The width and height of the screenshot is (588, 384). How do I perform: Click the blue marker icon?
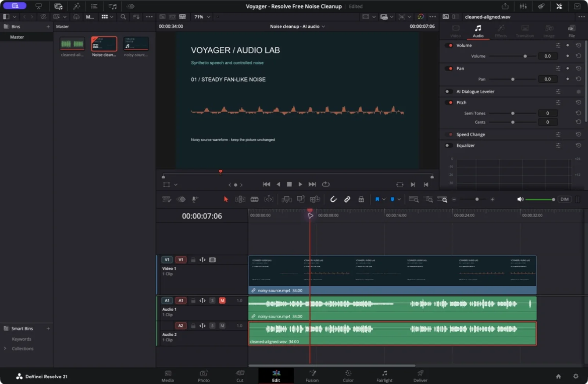coord(392,199)
